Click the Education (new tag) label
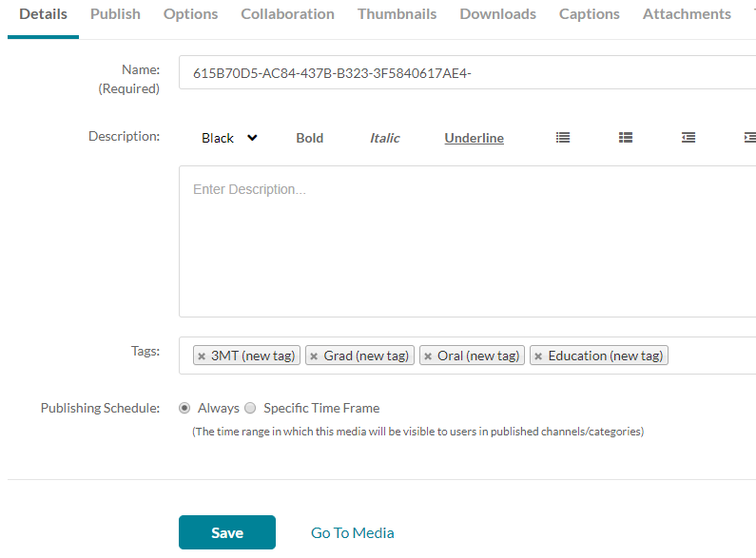The height and width of the screenshot is (558, 756). pos(606,356)
